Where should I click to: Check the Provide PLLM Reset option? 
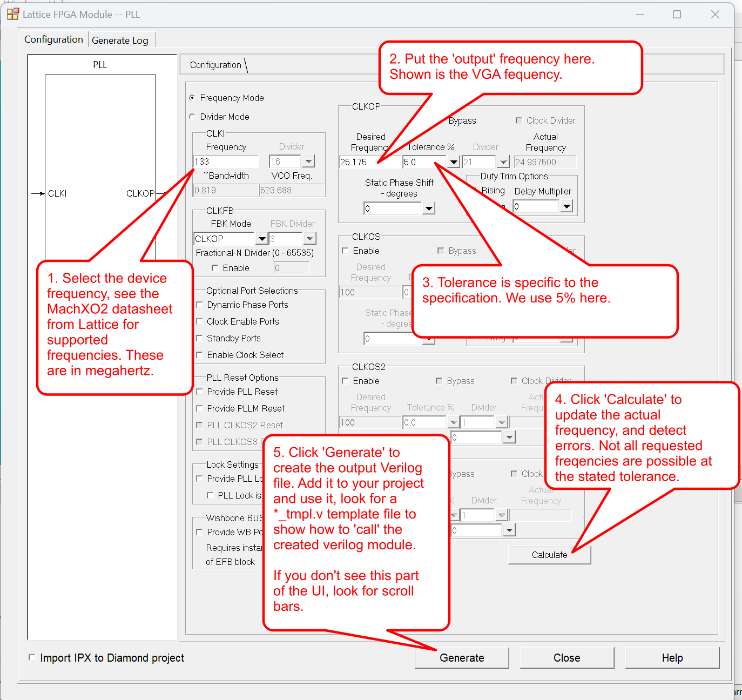tap(199, 408)
